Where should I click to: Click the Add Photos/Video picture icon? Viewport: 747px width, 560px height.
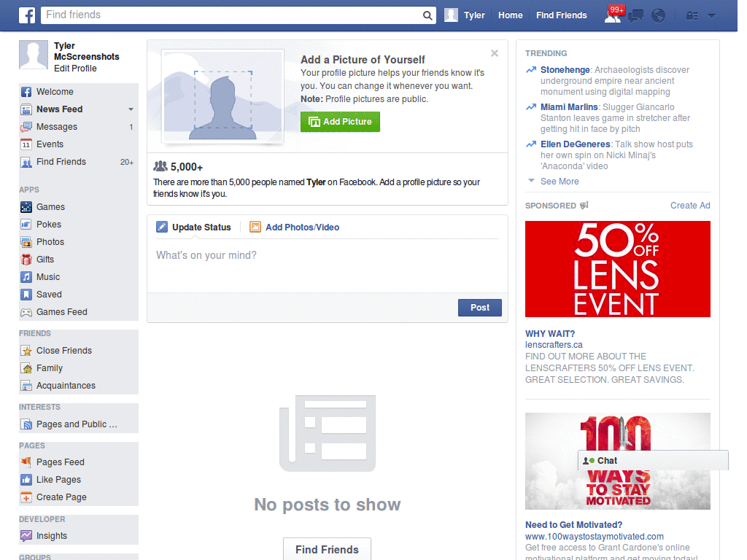click(255, 227)
